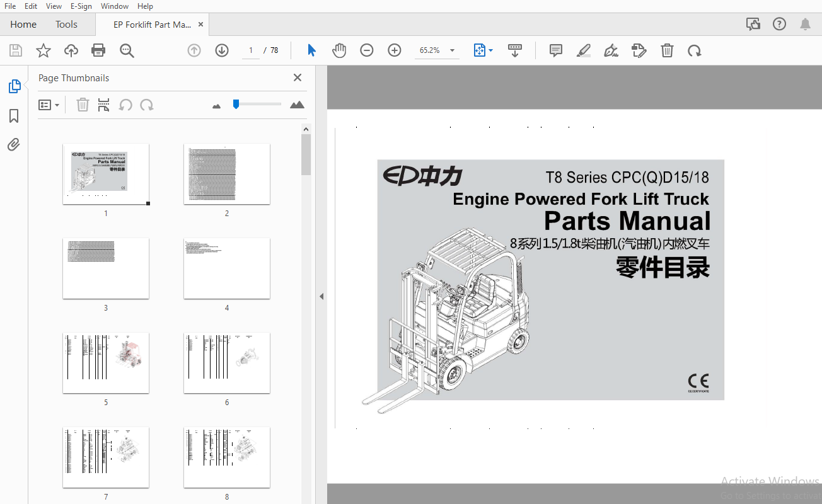822x504 pixels.
Task: Open the Window menu
Action: [x=115, y=6]
